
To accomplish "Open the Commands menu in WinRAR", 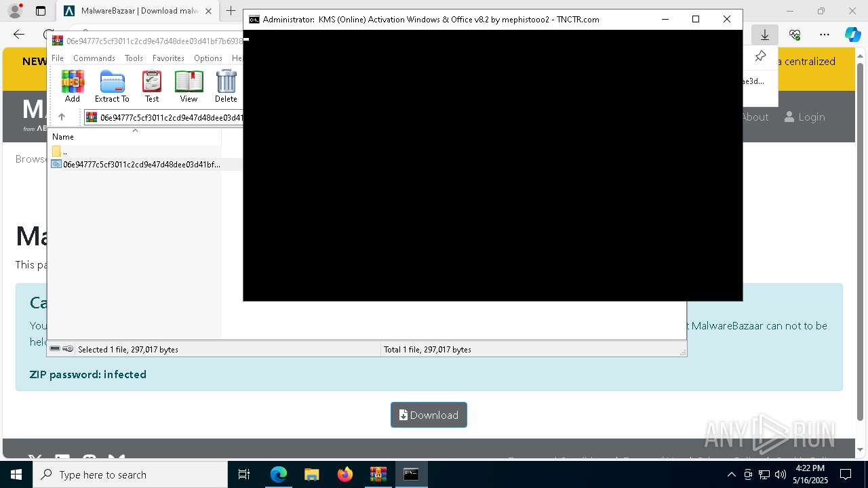I will (x=94, y=58).
